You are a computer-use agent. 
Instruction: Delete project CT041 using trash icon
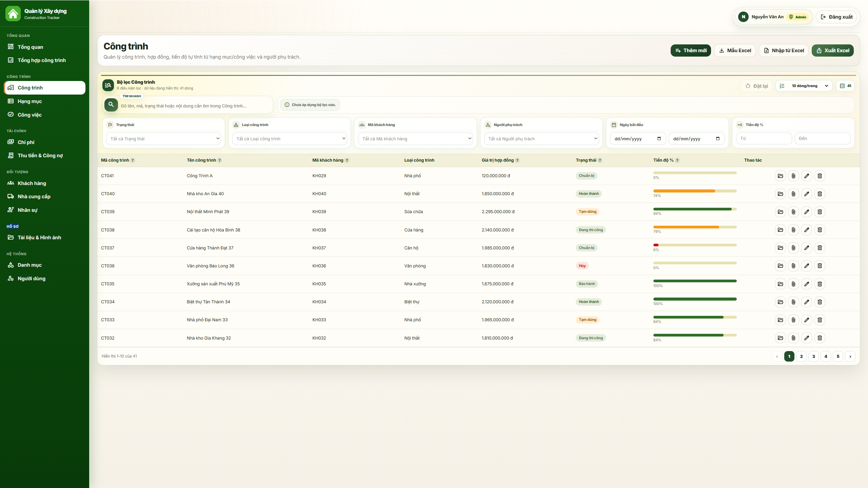point(820,176)
